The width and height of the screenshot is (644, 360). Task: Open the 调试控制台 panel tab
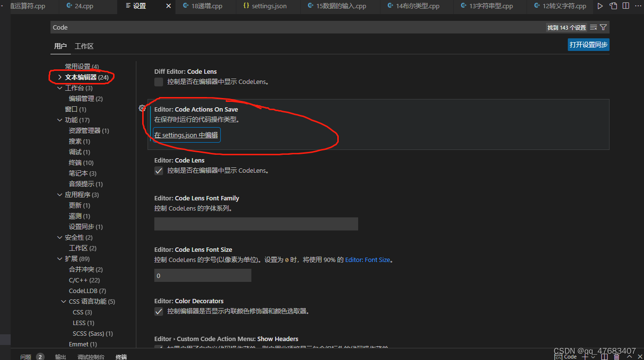pos(91,357)
